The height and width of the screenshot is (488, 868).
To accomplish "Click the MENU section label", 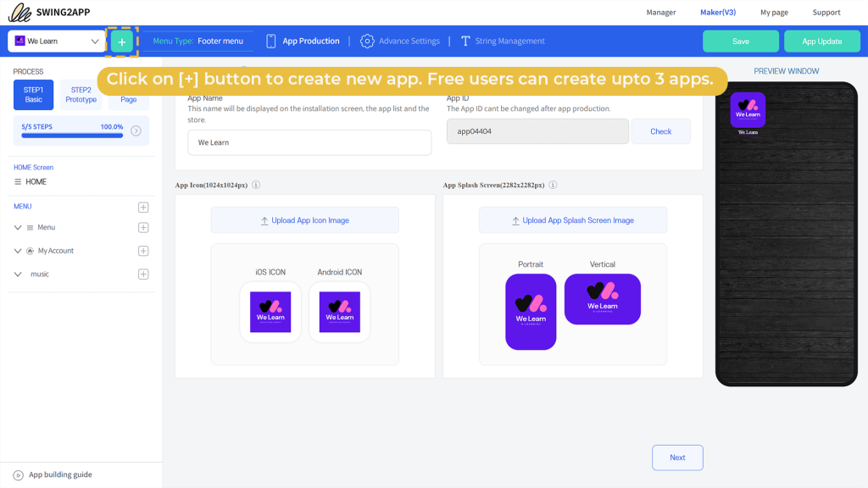I will pos(23,207).
